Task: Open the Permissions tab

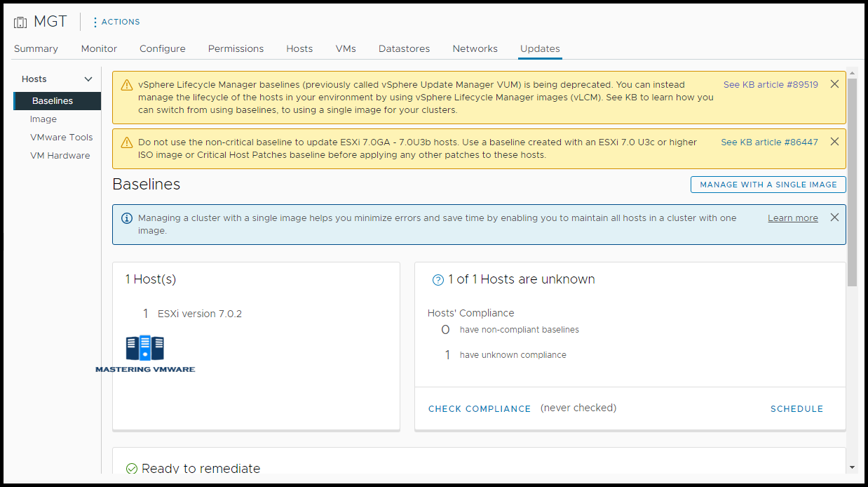Action: (x=236, y=49)
